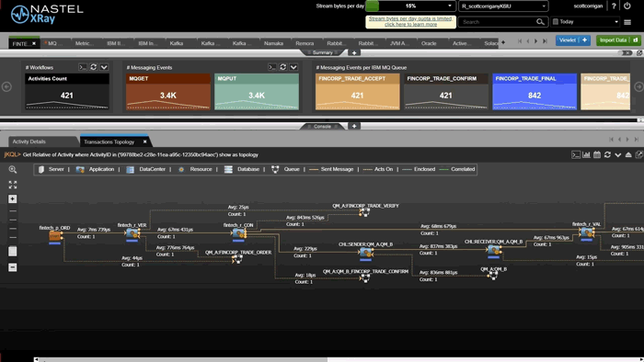This screenshot has height=362, width=644.
Task: Open the dashboard tabs overflow list
Action: pyautogui.click(x=503, y=42)
